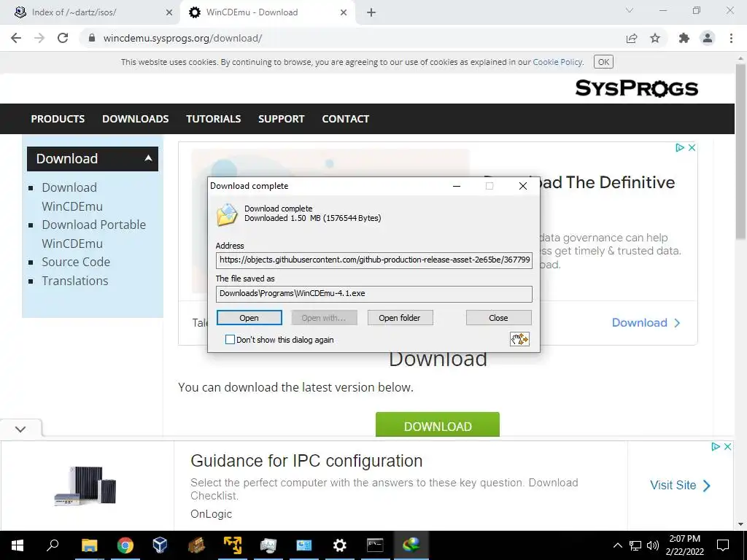
Task: Click Chrome icon in taskbar
Action: pyautogui.click(x=125, y=545)
